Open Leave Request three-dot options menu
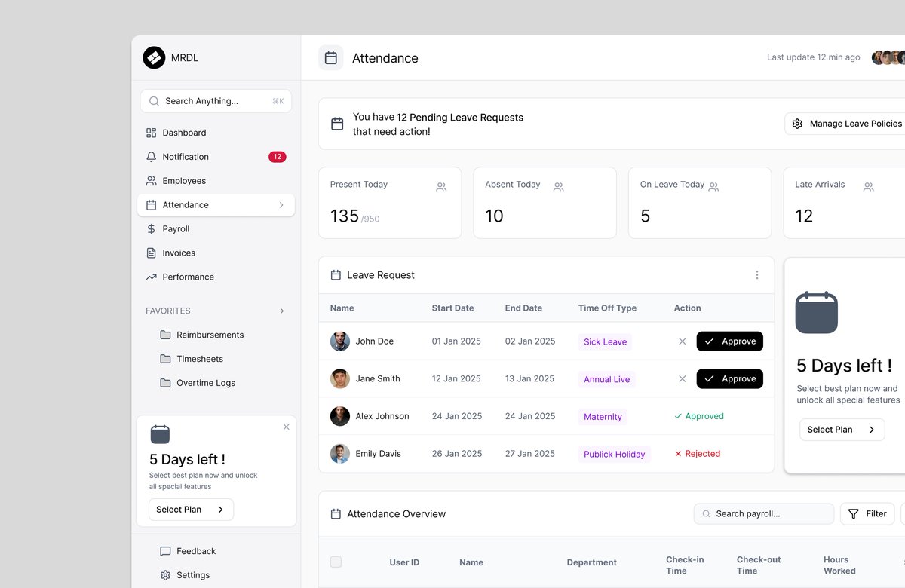 tap(757, 275)
